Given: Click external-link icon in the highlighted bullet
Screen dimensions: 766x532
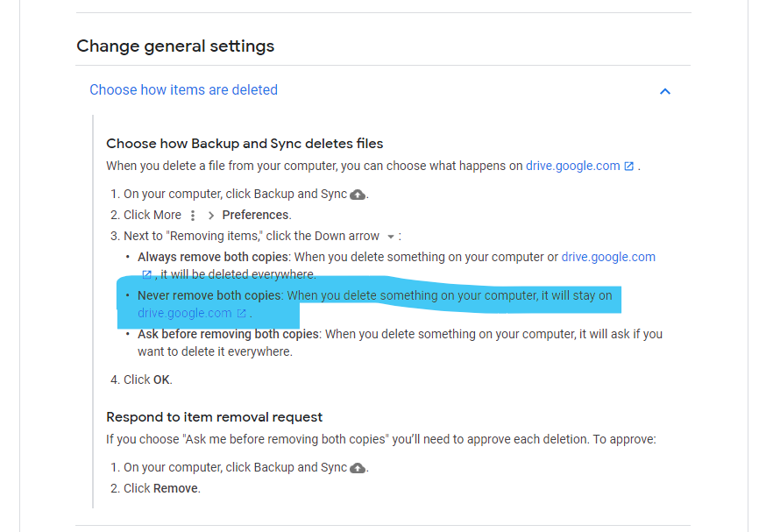Looking at the screenshot, I should [241, 313].
